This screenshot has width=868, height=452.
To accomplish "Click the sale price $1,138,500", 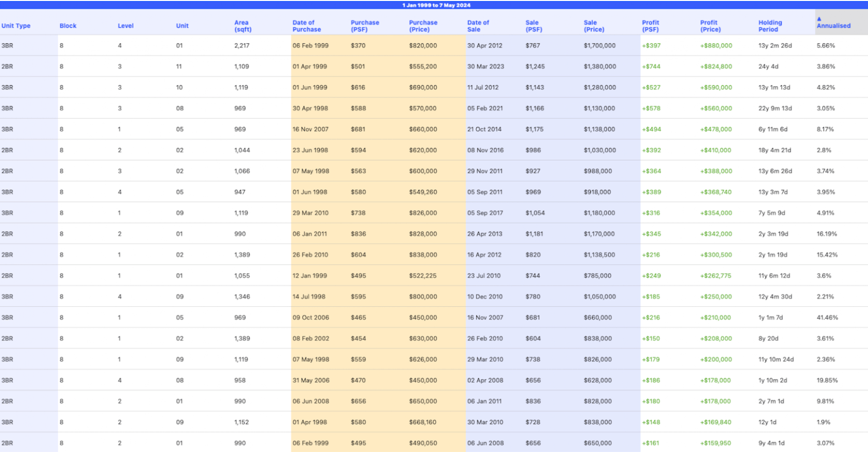I will tap(599, 255).
